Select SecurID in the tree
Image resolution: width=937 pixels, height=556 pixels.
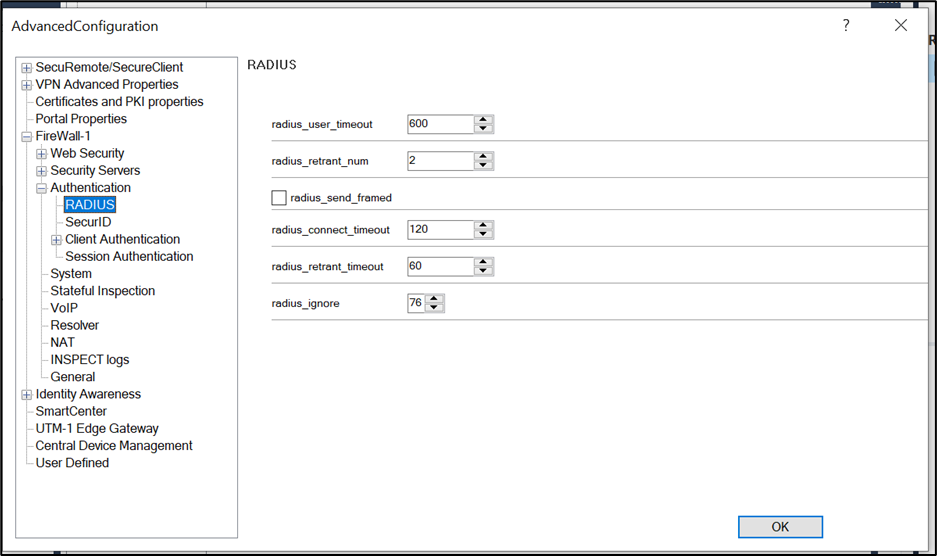[x=88, y=222]
